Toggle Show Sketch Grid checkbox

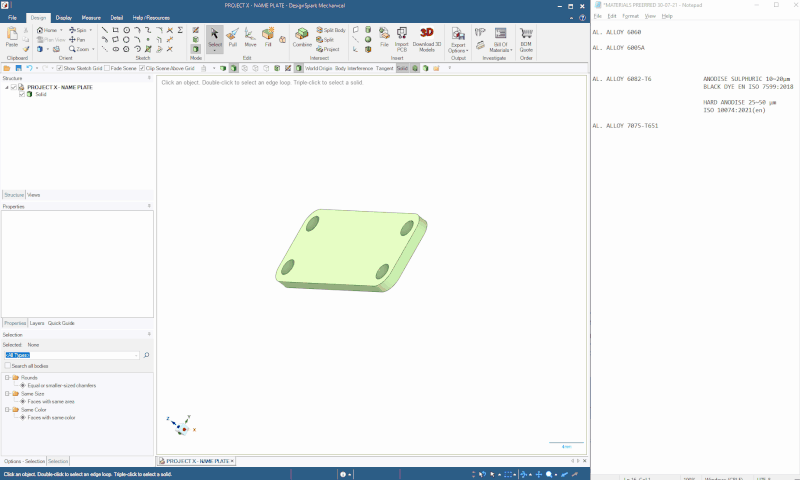(59, 68)
